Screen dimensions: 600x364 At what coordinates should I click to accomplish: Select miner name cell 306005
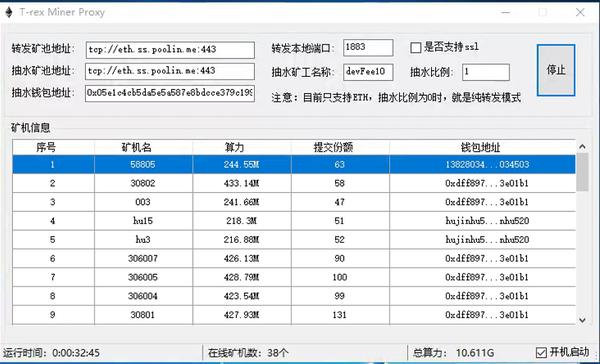tap(143, 277)
